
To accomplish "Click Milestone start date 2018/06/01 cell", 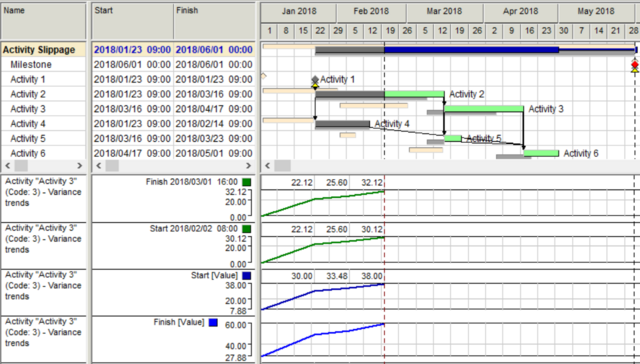I will pyautogui.click(x=133, y=64).
